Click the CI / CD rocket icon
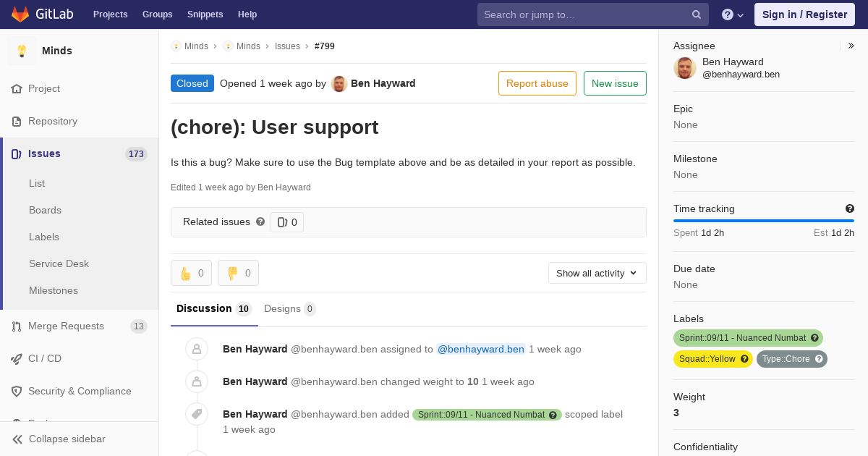 (17, 359)
